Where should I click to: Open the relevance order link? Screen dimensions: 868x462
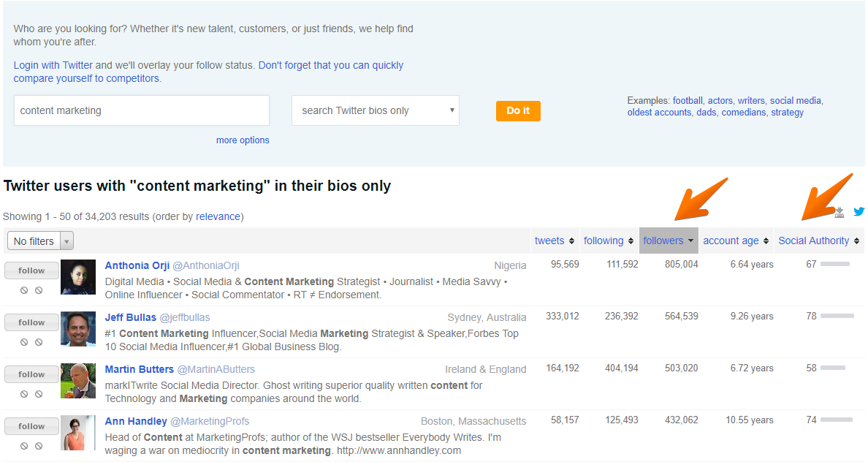click(218, 216)
